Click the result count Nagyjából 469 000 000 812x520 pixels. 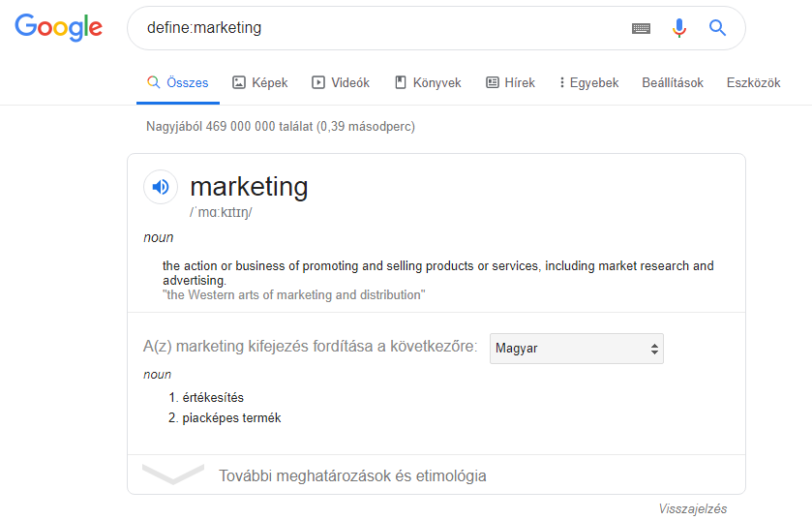[x=281, y=127]
